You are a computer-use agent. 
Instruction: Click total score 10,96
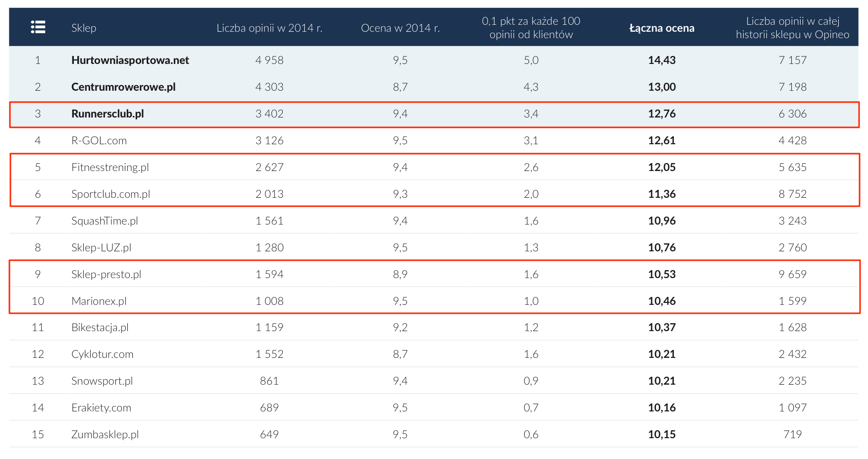click(662, 221)
